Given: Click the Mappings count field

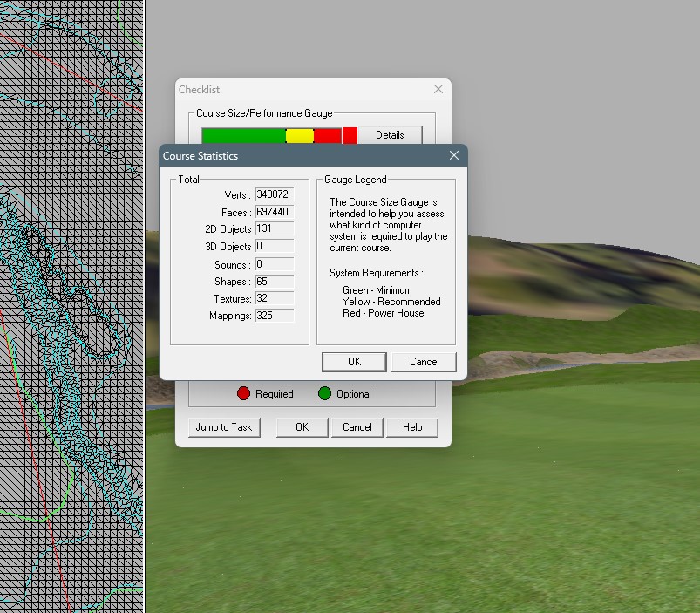Looking at the screenshot, I should [x=275, y=316].
